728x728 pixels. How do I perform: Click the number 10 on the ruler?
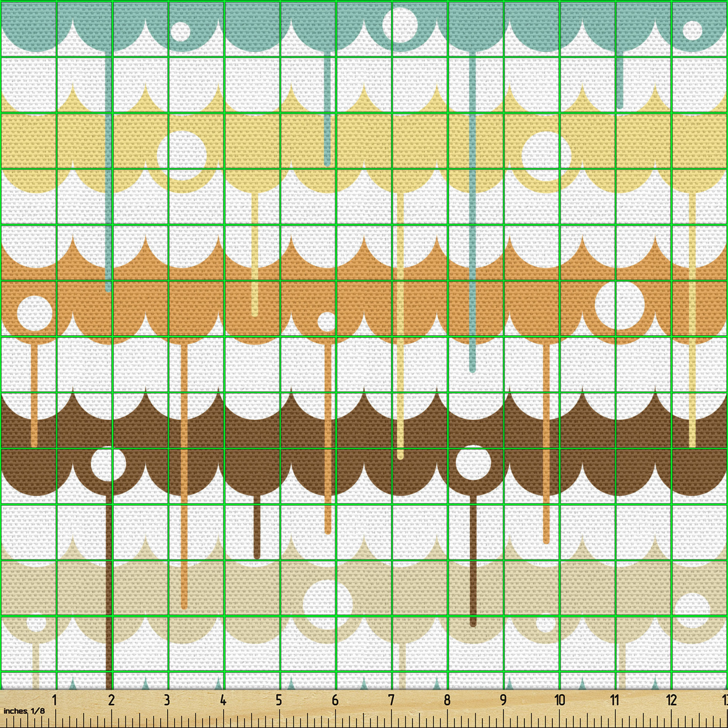pyautogui.click(x=560, y=700)
